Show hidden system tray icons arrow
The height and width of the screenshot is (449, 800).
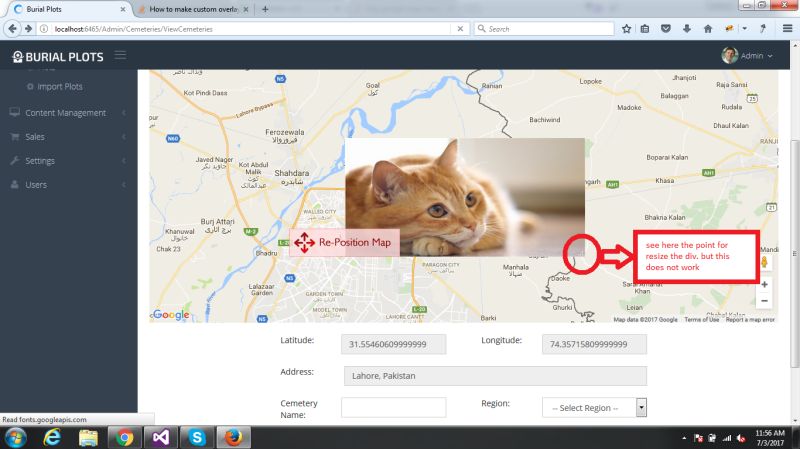click(684, 438)
